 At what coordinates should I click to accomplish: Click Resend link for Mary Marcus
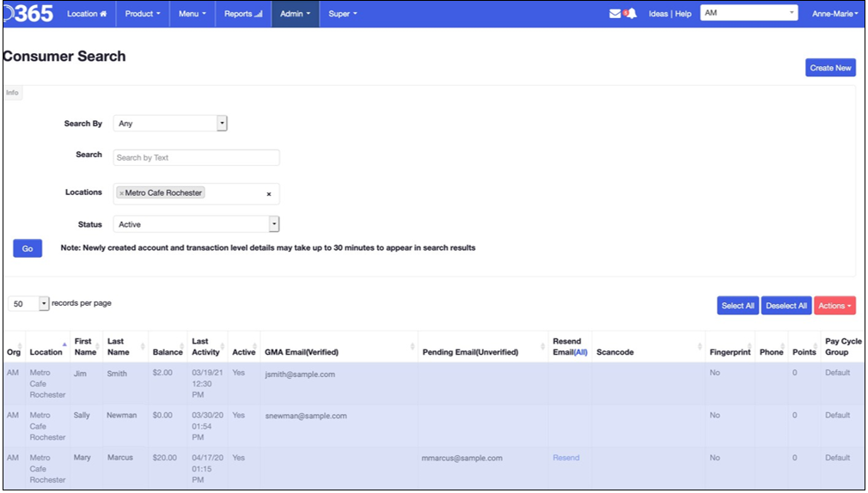[x=566, y=458]
